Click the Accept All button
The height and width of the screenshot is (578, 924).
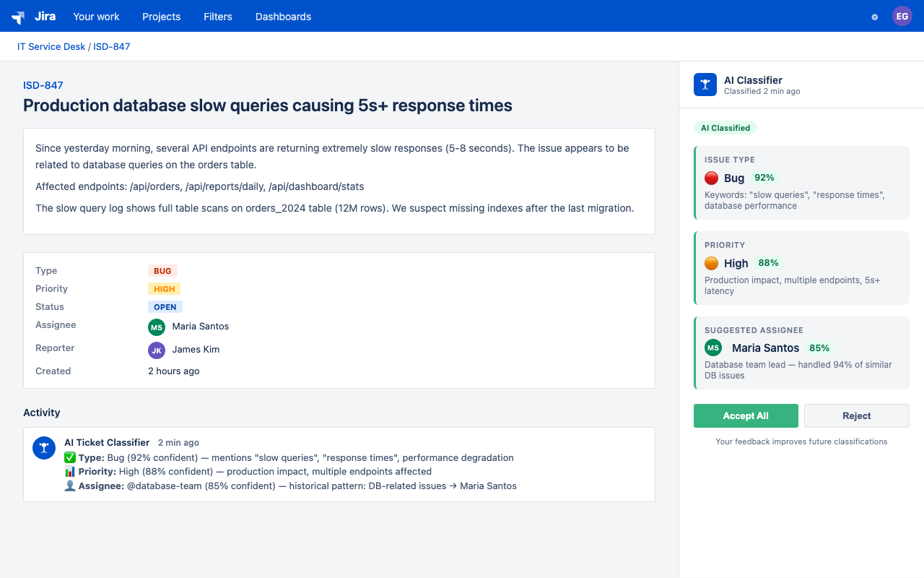(746, 415)
